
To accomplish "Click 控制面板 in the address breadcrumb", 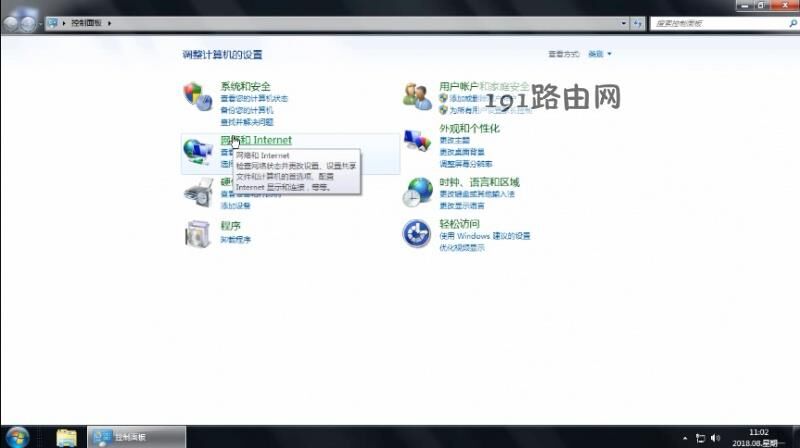I will pyautogui.click(x=86, y=23).
